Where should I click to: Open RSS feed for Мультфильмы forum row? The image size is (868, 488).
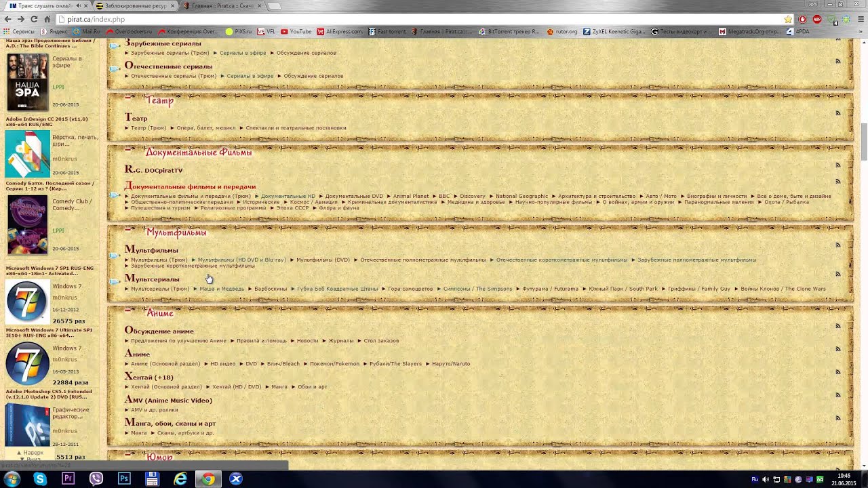(x=837, y=245)
